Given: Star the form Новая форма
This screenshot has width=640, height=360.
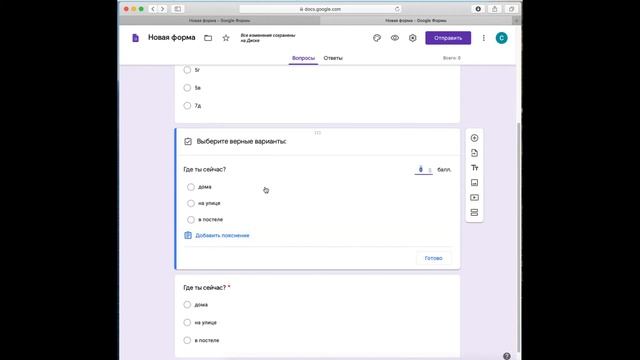Looking at the screenshot, I should (226, 38).
